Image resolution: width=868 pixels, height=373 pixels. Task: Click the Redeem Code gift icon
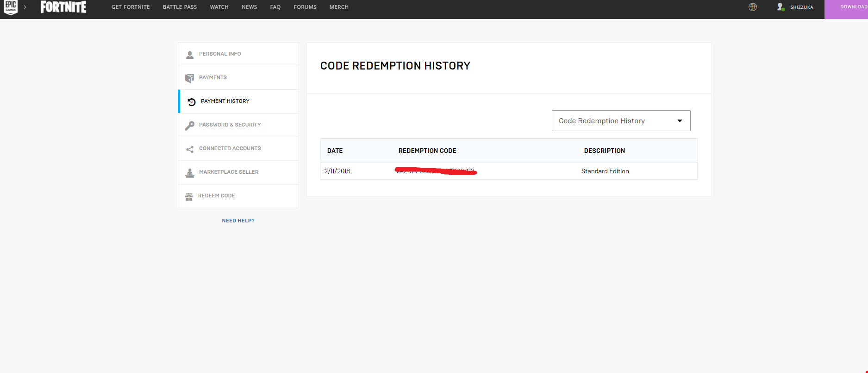pyautogui.click(x=189, y=196)
